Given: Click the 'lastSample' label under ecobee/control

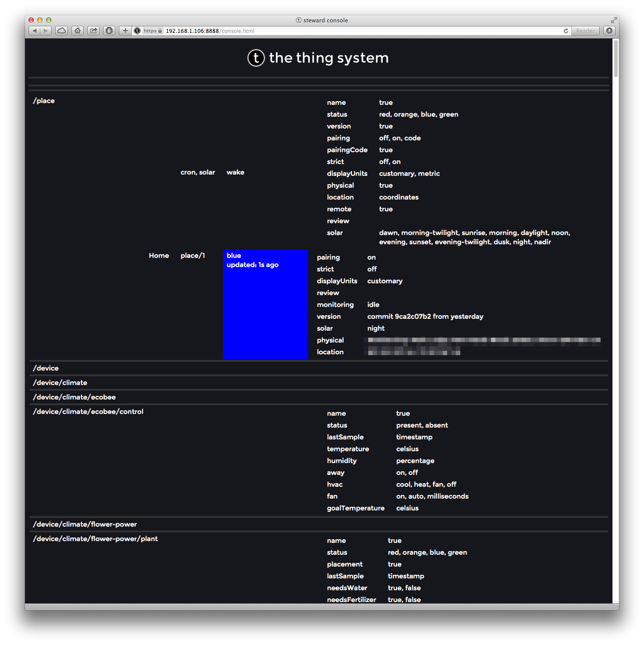Looking at the screenshot, I should [345, 437].
